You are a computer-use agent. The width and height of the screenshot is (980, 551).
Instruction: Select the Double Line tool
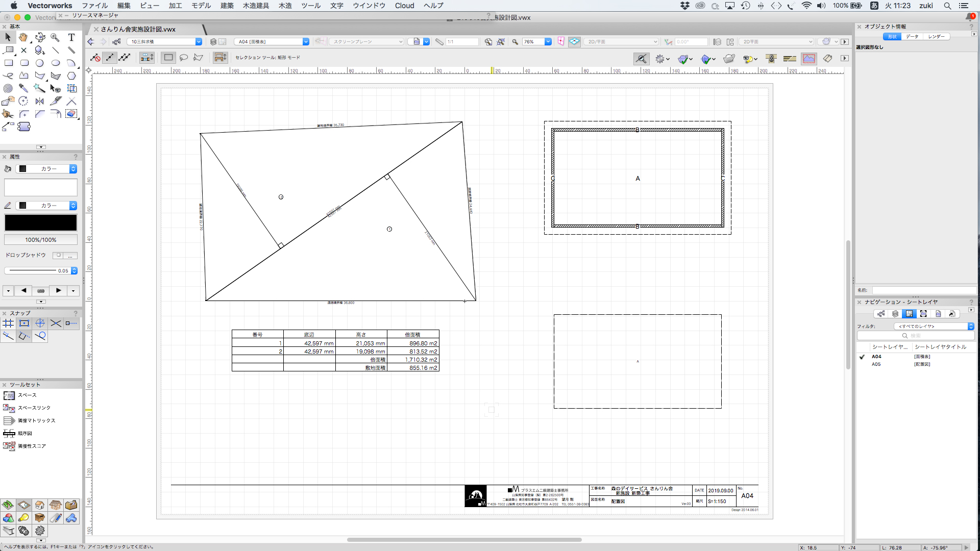click(71, 50)
